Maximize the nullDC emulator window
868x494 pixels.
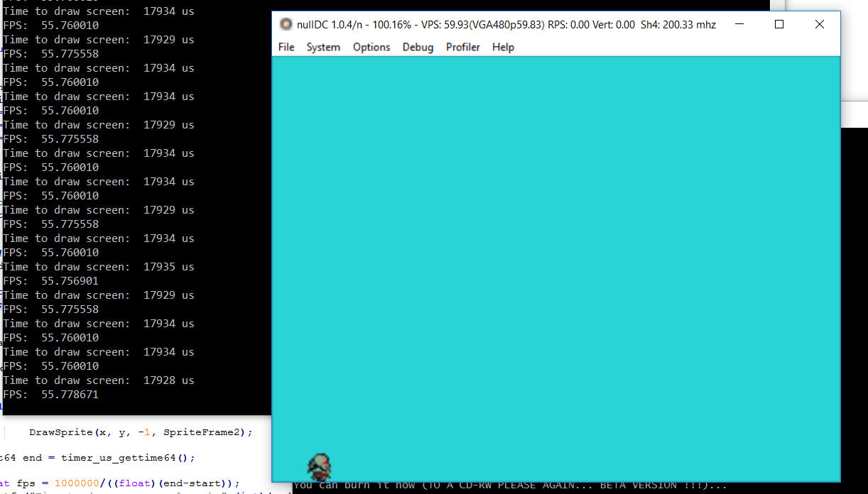point(779,24)
